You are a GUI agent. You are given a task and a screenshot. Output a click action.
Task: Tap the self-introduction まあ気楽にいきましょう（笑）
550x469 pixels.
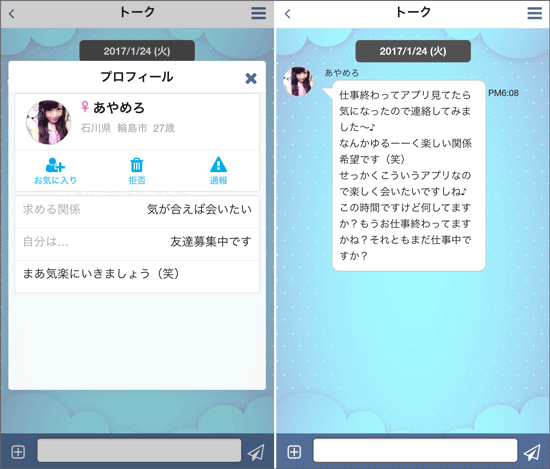click(101, 274)
